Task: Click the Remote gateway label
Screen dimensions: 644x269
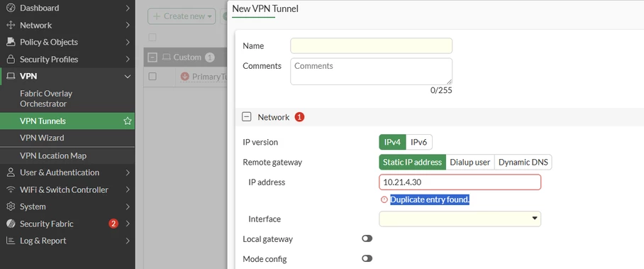Action: 272,162
